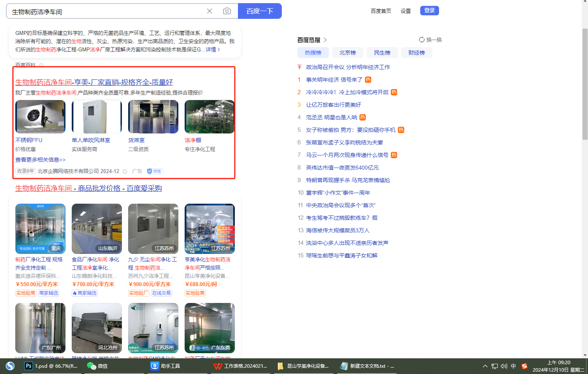The height and width of the screenshot is (374, 588).
Task: Expand the GMP snippet via 详情
Action: point(213,49)
